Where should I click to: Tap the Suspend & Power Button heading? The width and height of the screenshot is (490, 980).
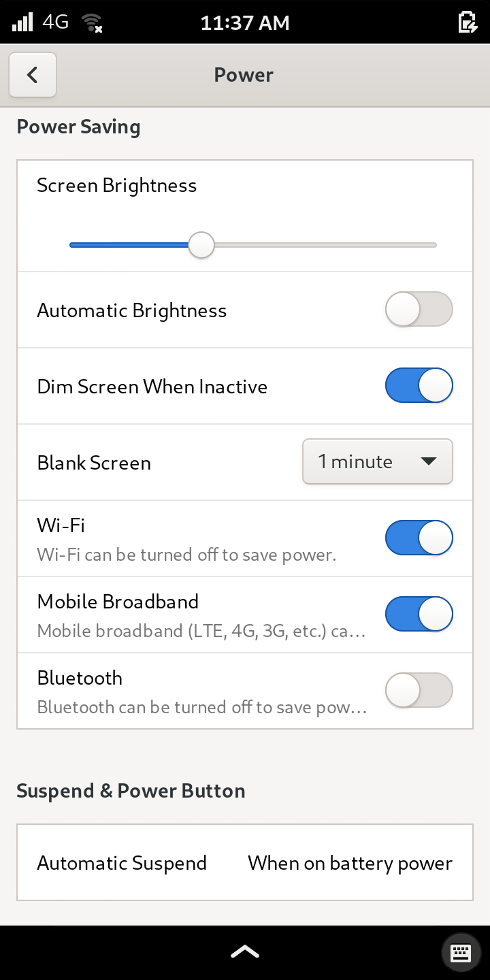131,791
